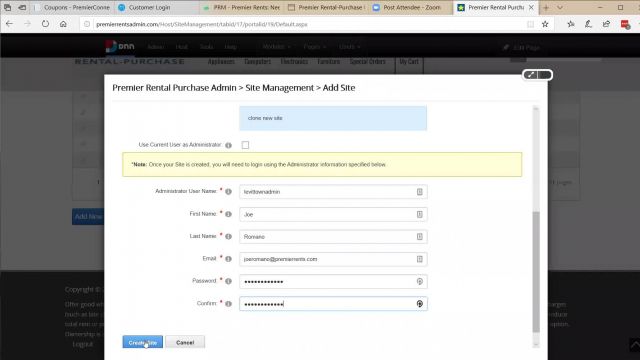Click the info icon beside Administrator User Name

pyautogui.click(x=229, y=191)
